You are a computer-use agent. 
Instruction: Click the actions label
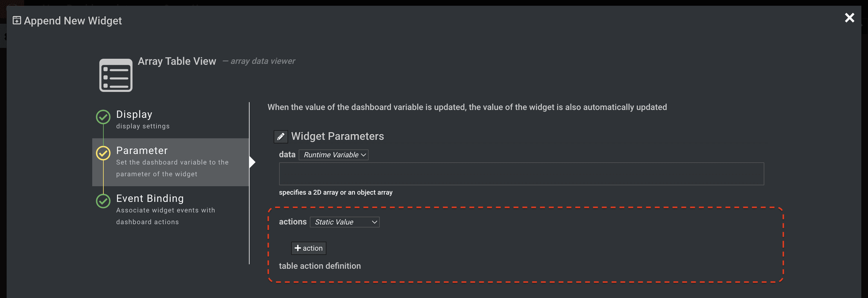pyautogui.click(x=292, y=221)
